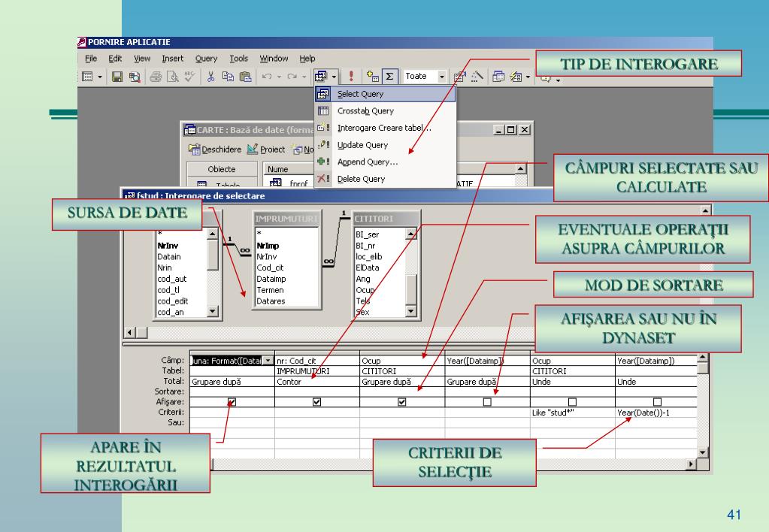Screen dimensions: 769x532
Task: Click the Copy toolbar icon
Action: point(228,77)
